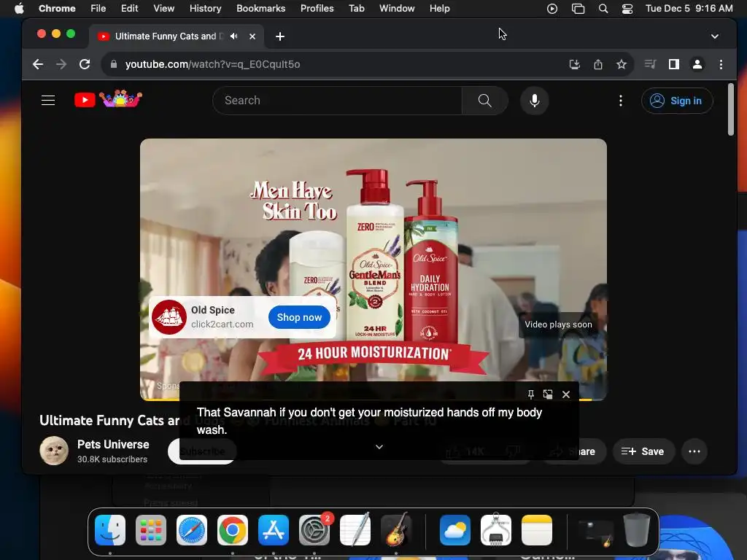Open Chrome profile avatar menu

pos(697,64)
